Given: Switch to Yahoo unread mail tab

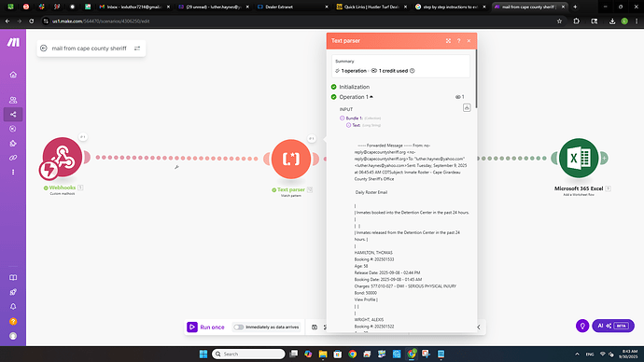Looking at the screenshot, I should coord(214,7).
